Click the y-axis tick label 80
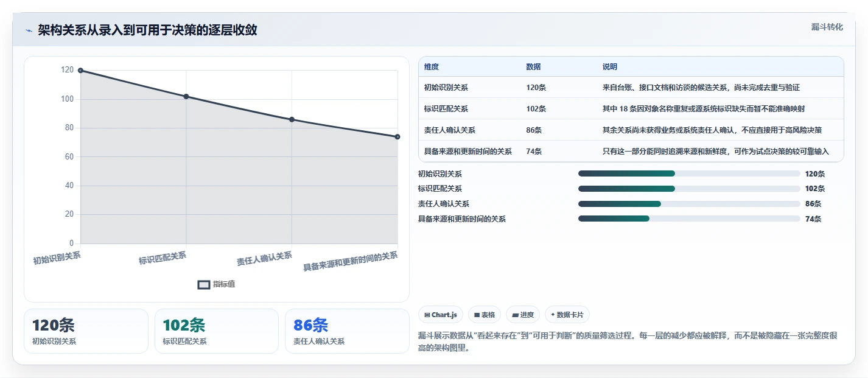The height and width of the screenshot is (378, 868). coord(68,128)
